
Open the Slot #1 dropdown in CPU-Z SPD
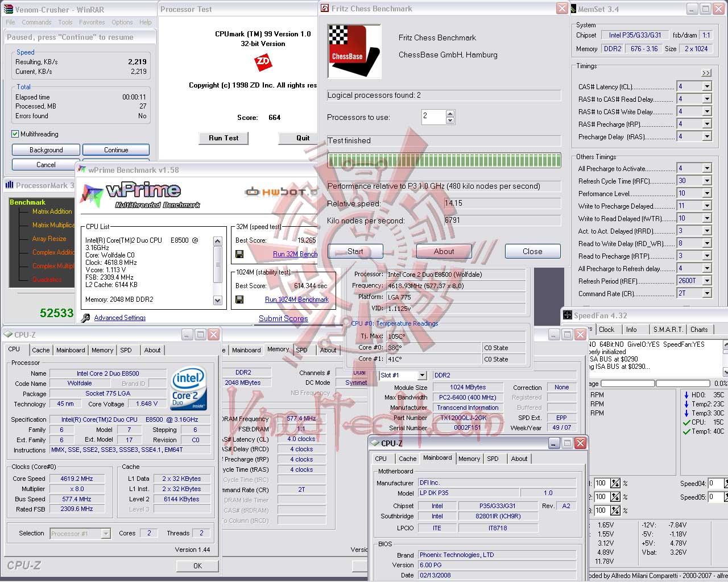[422, 376]
